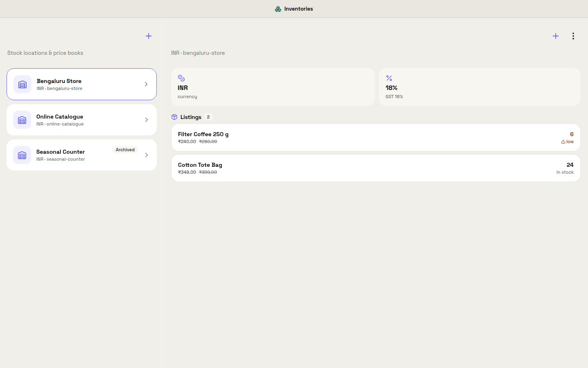Click Cotton Tote Bag price ₹349.00
588x368 pixels.
[187, 172]
